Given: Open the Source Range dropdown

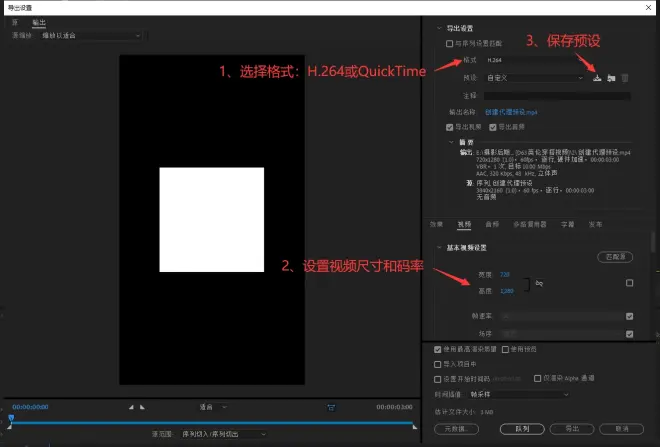Looking at the screenshot, I should point(224,434).
